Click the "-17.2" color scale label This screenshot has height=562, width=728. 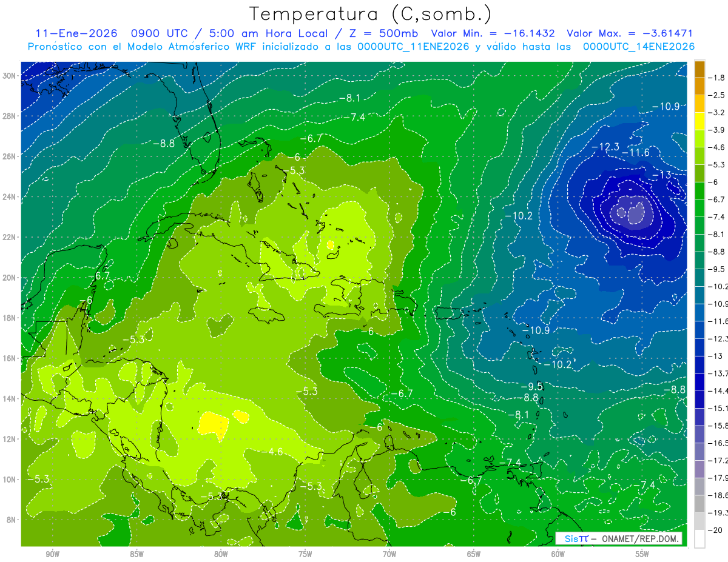pyautogui.click(x=719, y=461)
